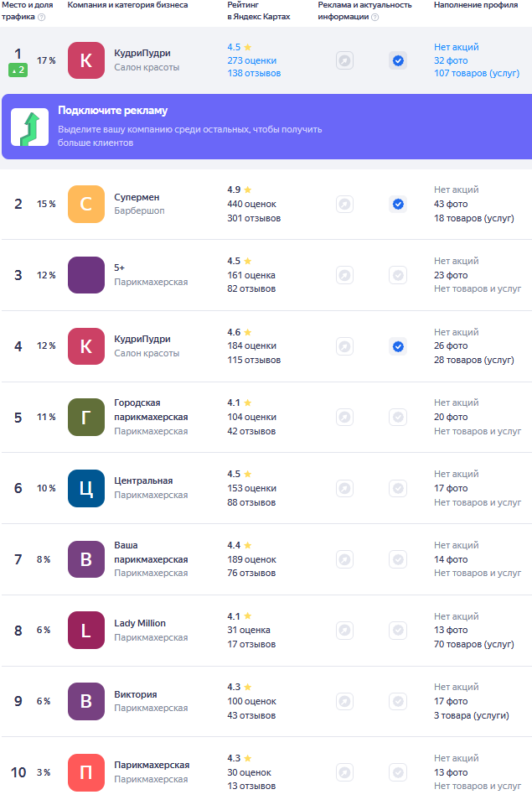Click the green rank change badge +2
532x805 pixels.
click(x=18, y=70)
